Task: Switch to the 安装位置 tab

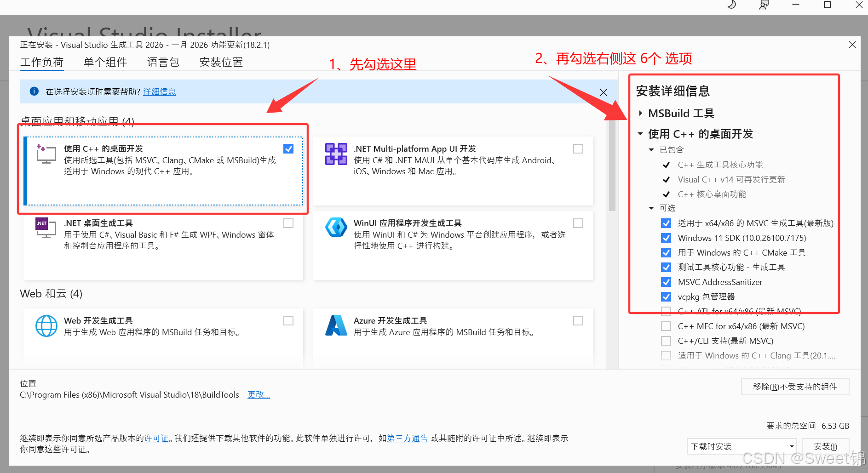Action: [x=221, y=62]
